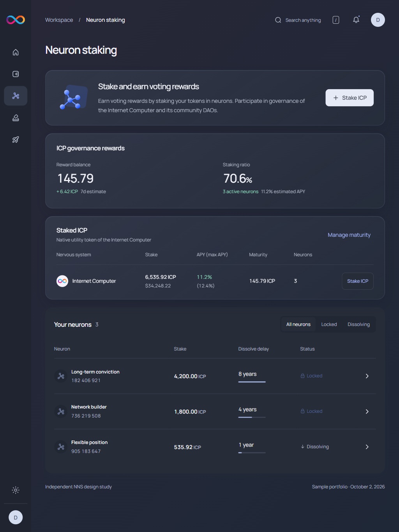Click Stake ICP in the Internet Computer row
Image resolution: width=399 pixels, height=532 pixels.
358,281
